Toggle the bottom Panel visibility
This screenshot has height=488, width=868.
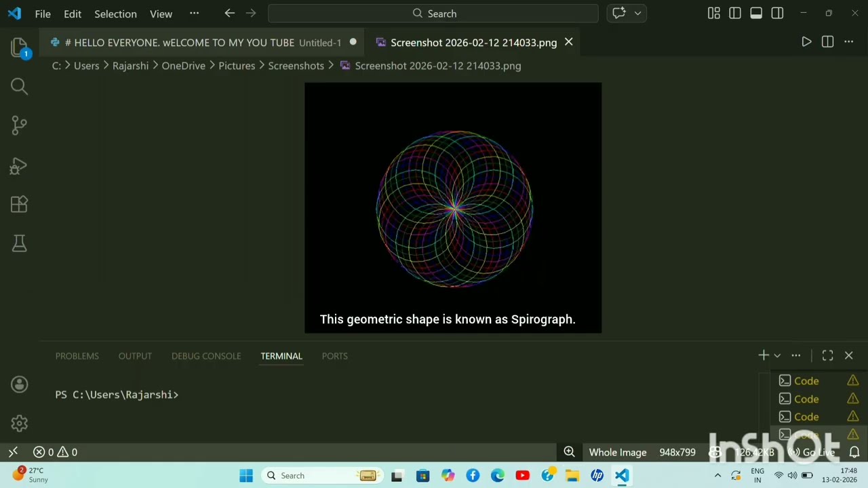tap(756, 13)
